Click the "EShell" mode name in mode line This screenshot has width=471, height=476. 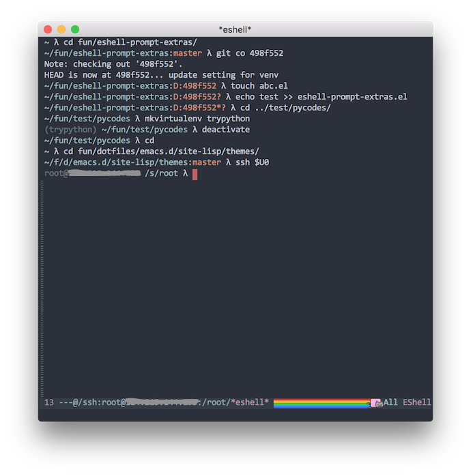pyautogui.click(x=416, y=402)
